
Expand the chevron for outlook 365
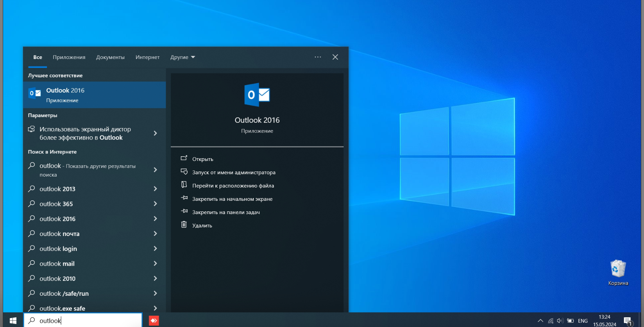tap(156, 204)
